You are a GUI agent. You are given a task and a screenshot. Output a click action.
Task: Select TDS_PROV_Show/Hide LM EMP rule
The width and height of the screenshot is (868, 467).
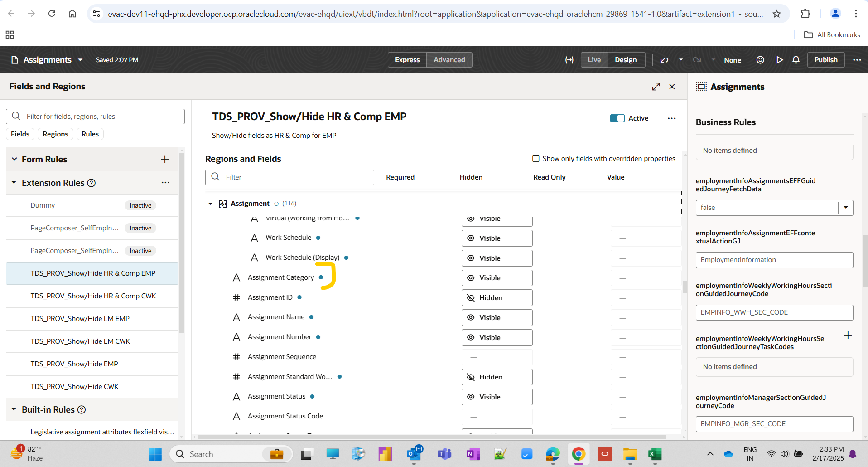tap(92, 319)
